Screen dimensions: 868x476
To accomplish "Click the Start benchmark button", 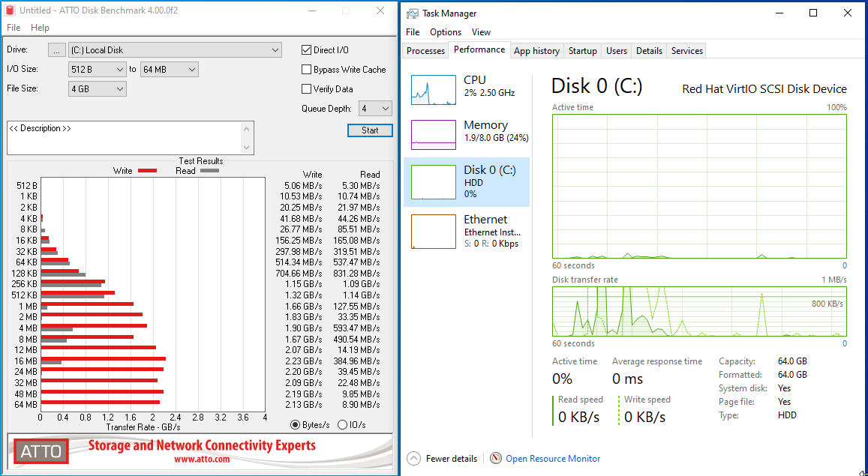I will [370, 130].
